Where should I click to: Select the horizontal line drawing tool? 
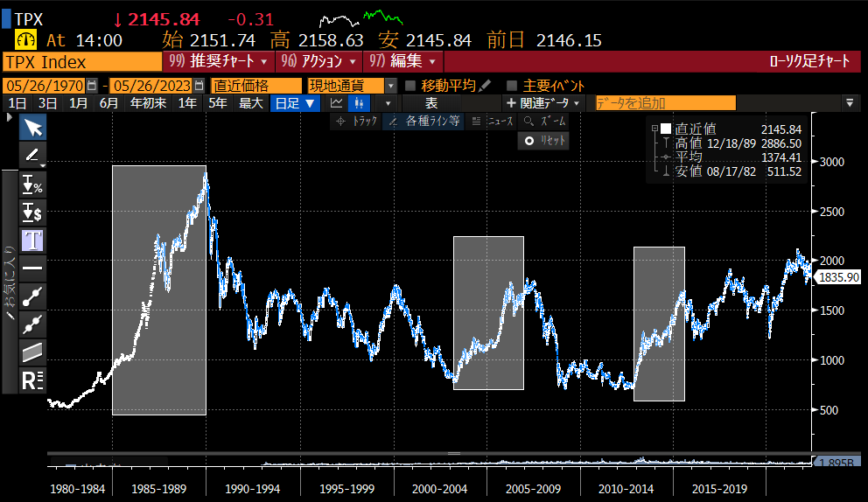click(32, 268)
